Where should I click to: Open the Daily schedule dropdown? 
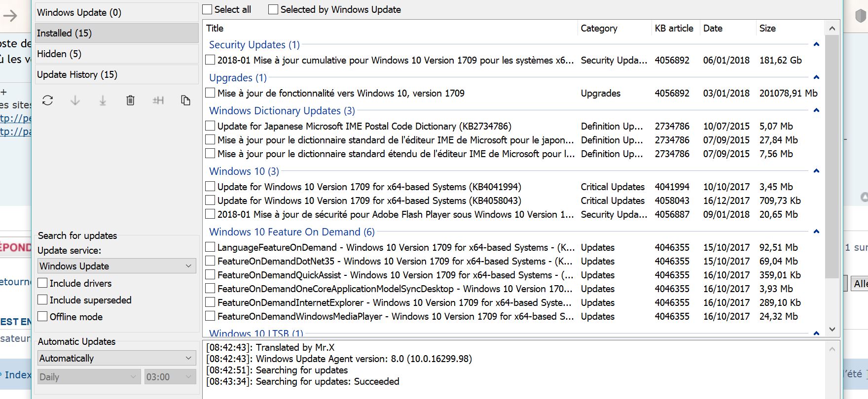[x=89, y=377]
